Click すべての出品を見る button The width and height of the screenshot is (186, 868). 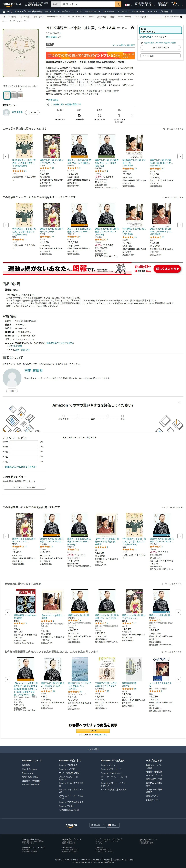pos(161,48)
